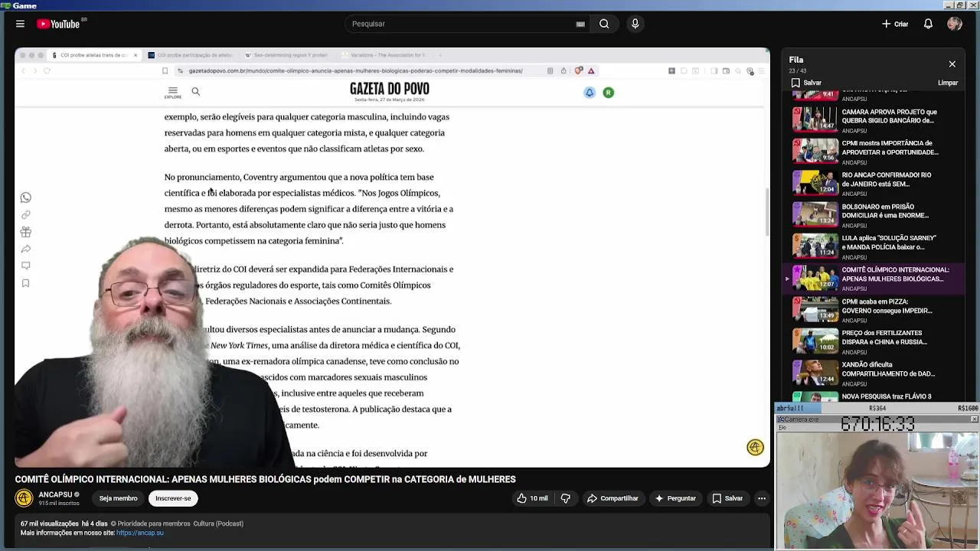Close the first browser tab
This screenshot has width=980, height=551.
(x=136, y=55)
